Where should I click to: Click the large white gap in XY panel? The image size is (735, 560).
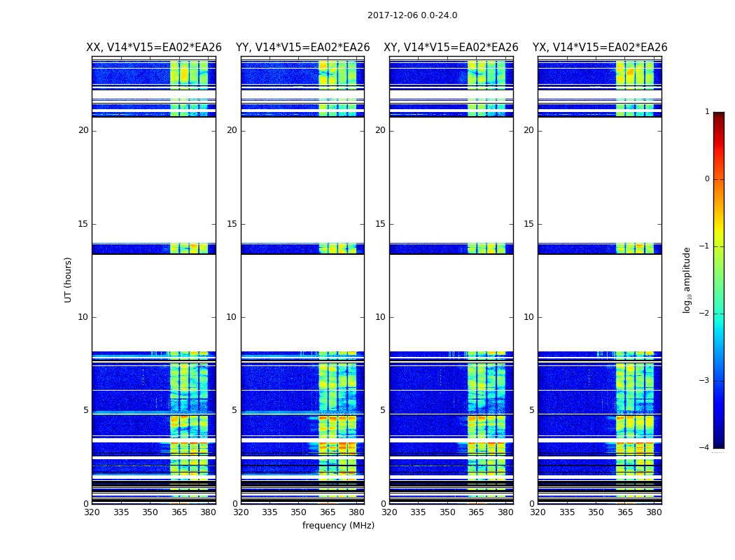pos(451,180)
